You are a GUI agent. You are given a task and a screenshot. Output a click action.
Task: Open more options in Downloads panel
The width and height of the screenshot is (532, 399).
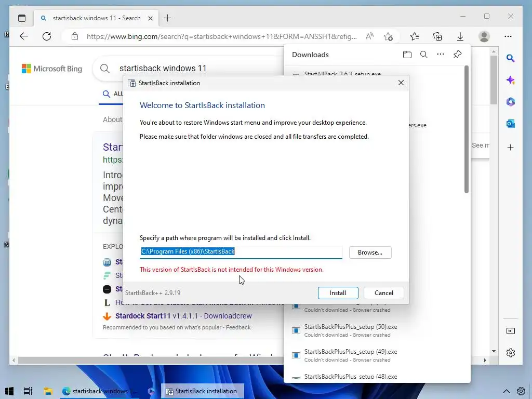pyautogui.click(x=441, y=54)
